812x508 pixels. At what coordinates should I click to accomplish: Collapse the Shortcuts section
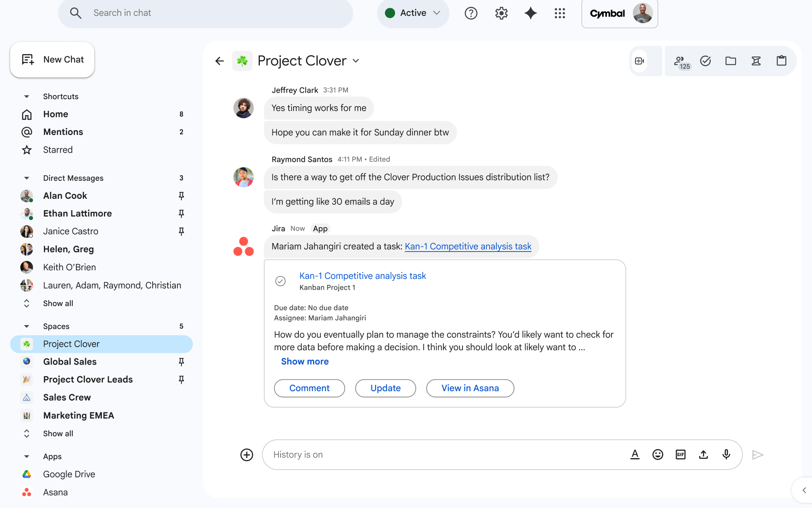click(x=27, y=97)
